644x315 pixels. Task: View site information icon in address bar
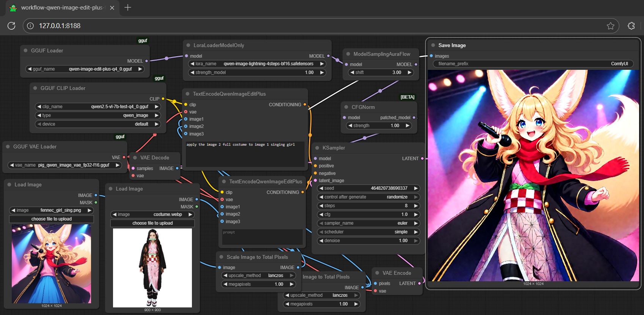31,26
